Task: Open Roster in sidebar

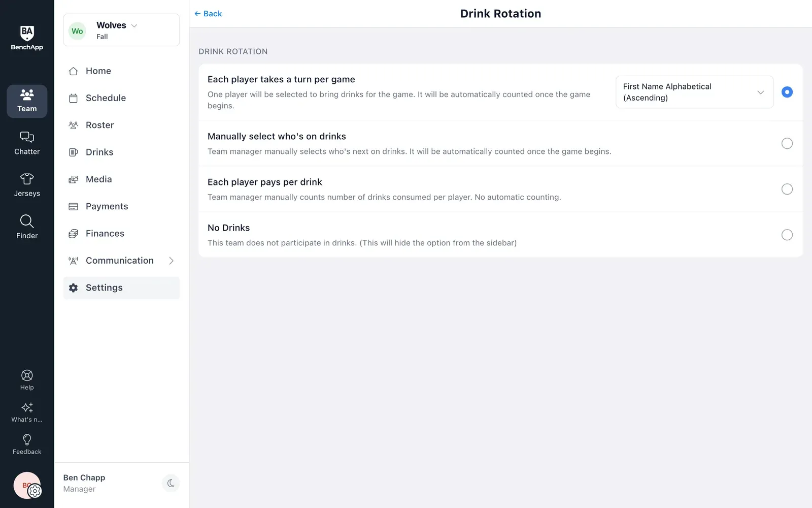Action: click(121, 125)
